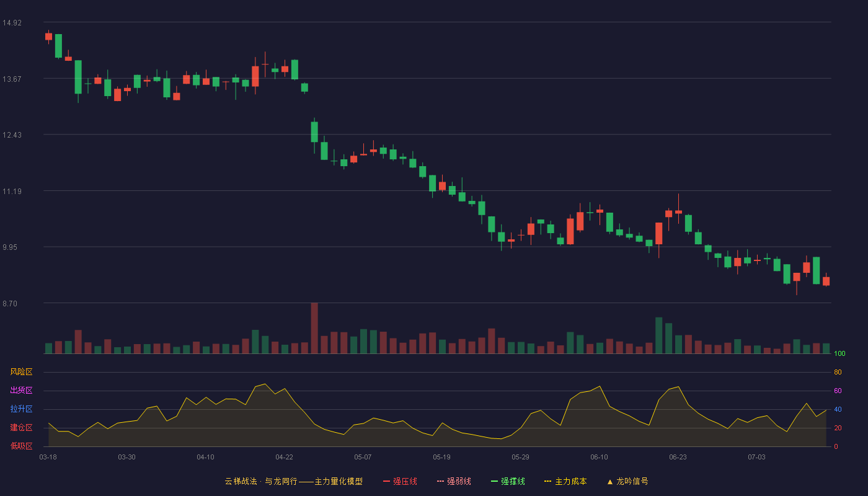Click the 13.67 price axis label

(12, 79)
